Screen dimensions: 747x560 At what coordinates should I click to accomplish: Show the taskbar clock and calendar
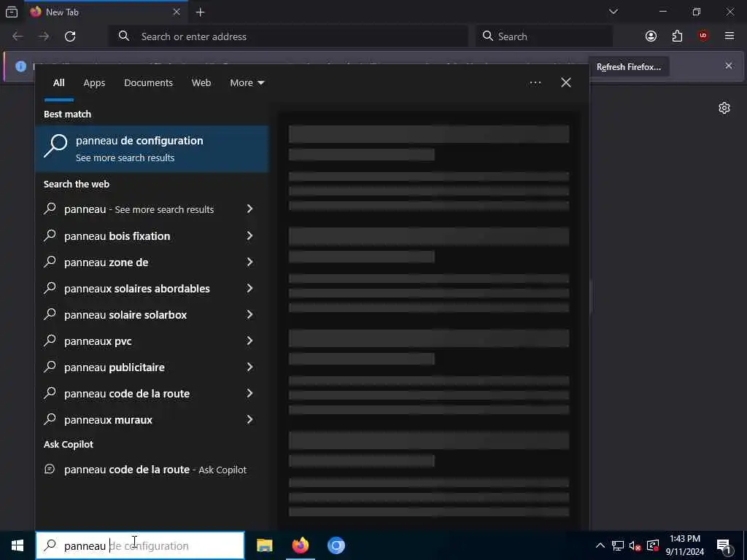(x=684, y=545)
